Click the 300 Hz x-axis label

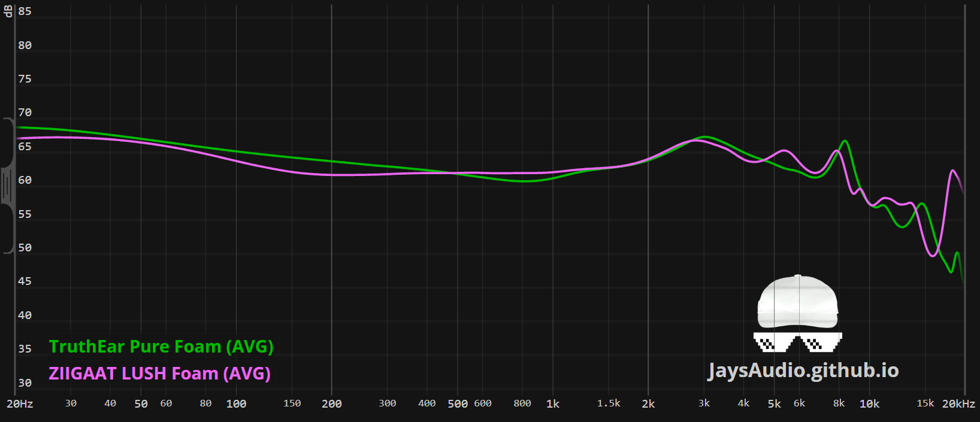388,403
